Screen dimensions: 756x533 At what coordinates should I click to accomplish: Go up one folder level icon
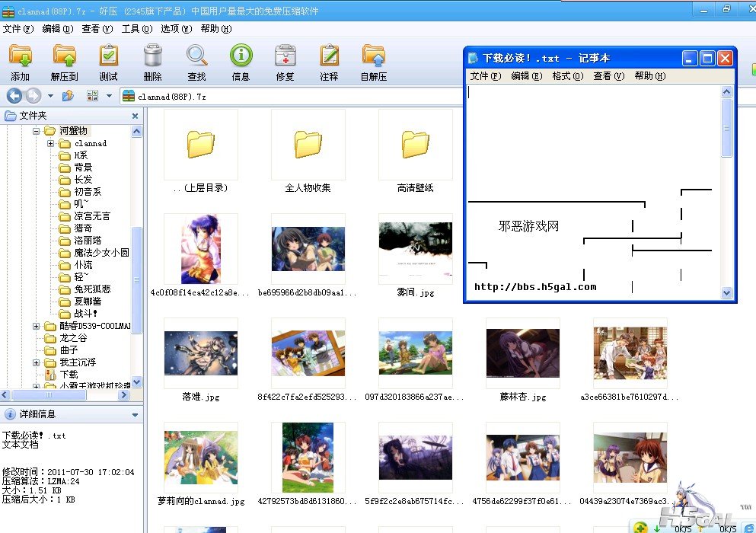coord(68,96)
